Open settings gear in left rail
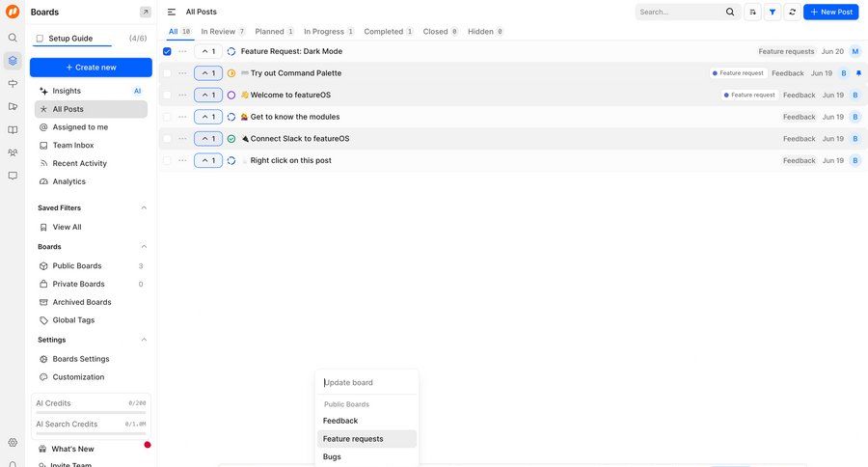The image size is (868, 467). pyautogui.click(x=13, y=442)
